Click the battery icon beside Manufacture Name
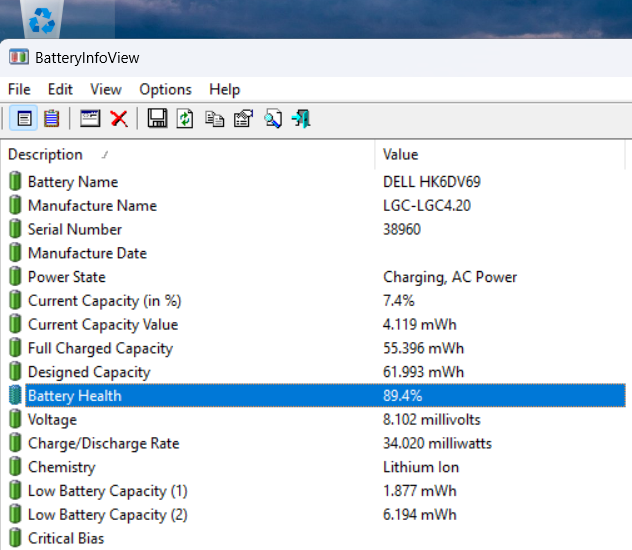The height and width of the screenshot is (550, 632). (15, 205)
